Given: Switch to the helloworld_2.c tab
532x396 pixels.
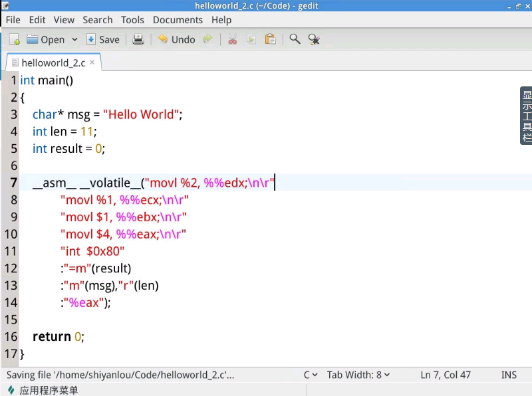Looking at the screenshot, I should [x=53, y=63].
